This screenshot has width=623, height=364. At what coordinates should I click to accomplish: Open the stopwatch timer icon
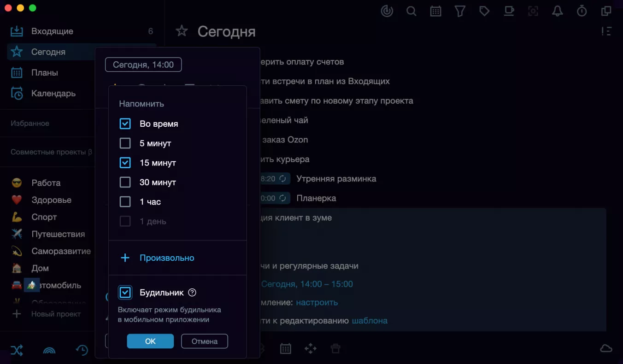[582, 11]
